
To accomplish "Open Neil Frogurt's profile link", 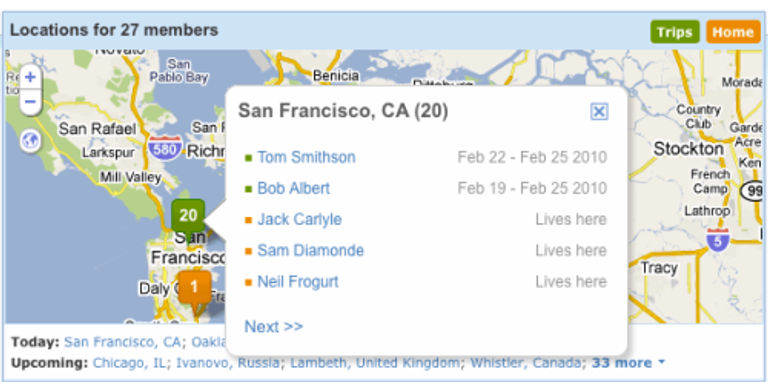I will pos(298,282).
